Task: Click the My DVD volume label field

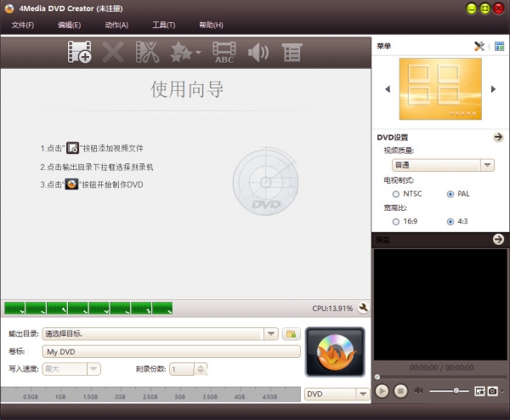Action: (171, 352)
